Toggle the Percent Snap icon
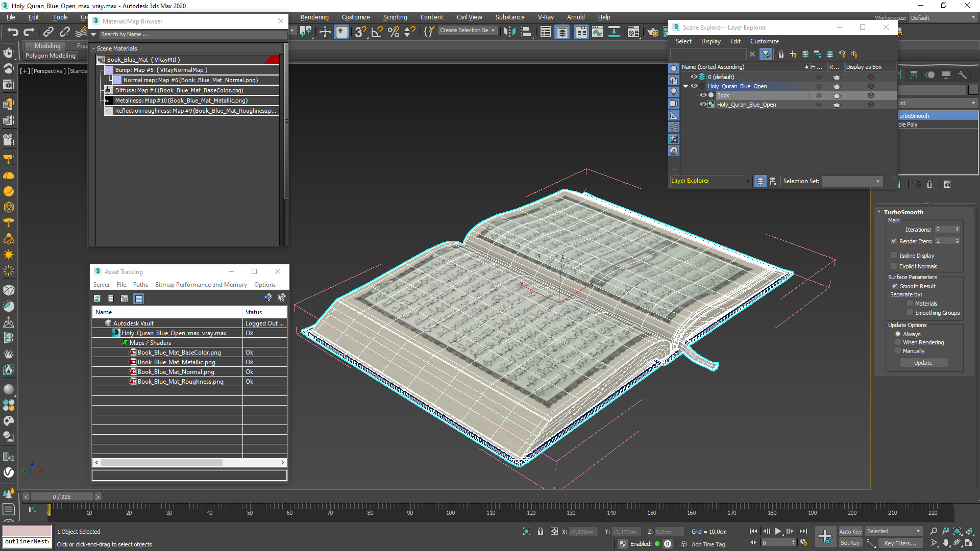The width and height of the screenshot is (980, 551). tap(394, 32)
